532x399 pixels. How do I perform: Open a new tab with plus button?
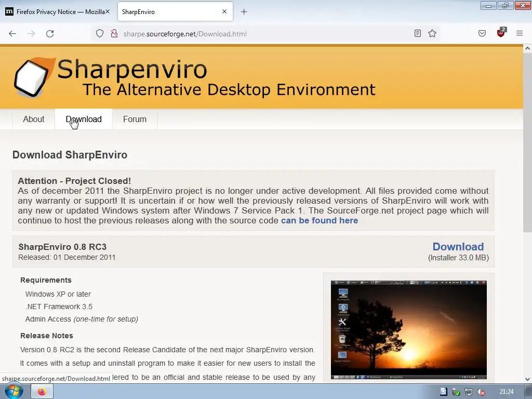click(244, 12)
